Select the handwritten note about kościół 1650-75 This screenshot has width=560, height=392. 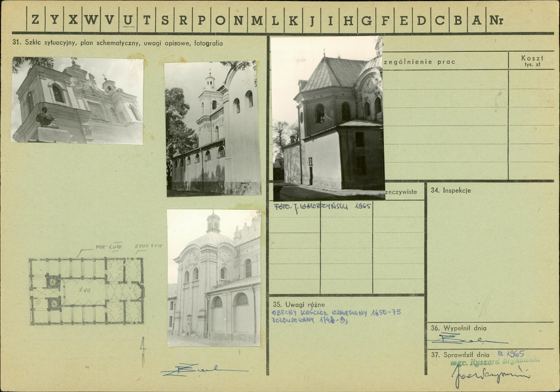tap(336, 316)
